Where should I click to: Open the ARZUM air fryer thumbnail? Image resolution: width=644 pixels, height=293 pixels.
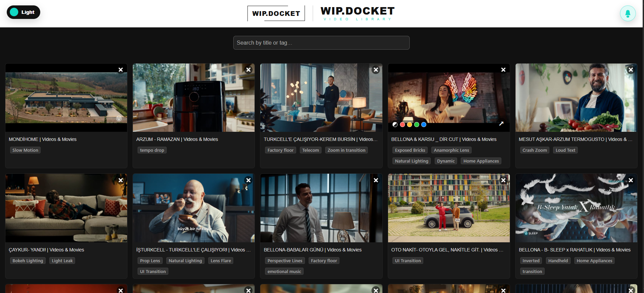[x=194, y=98]
